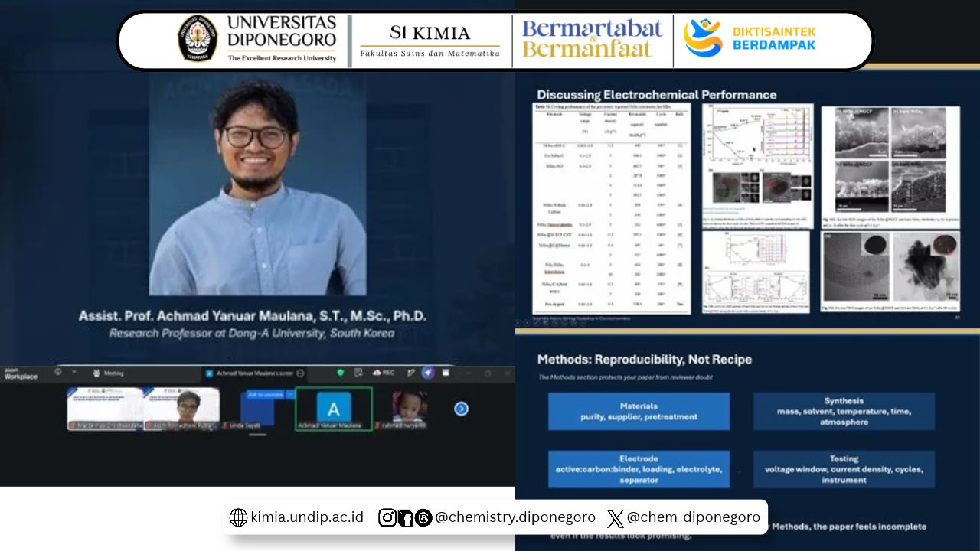Click the Zoom Workplace logo
This screenshot has width=980, height=551.
[x=21, y=374]
